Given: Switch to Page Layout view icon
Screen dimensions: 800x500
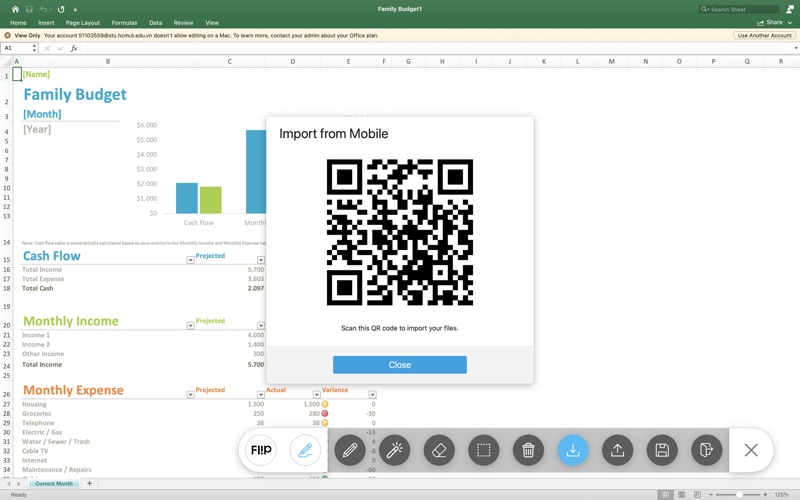Looking at the screenshot, I should (681, 494).
